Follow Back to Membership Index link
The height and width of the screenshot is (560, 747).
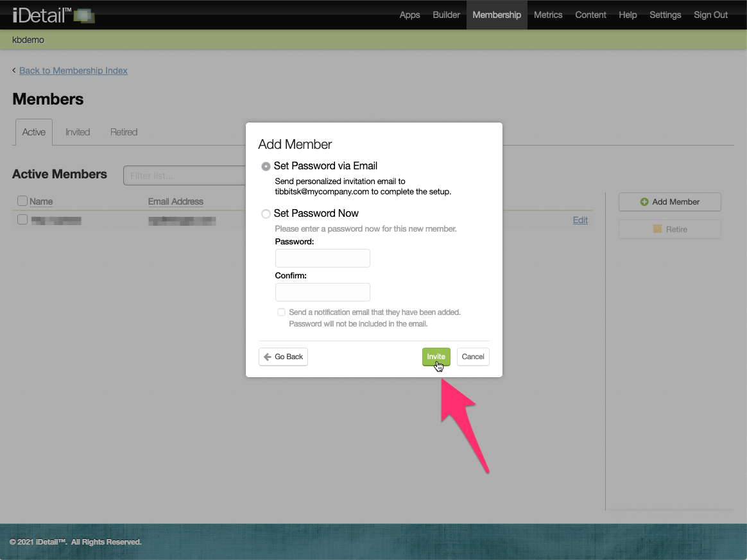pos(73,71)
